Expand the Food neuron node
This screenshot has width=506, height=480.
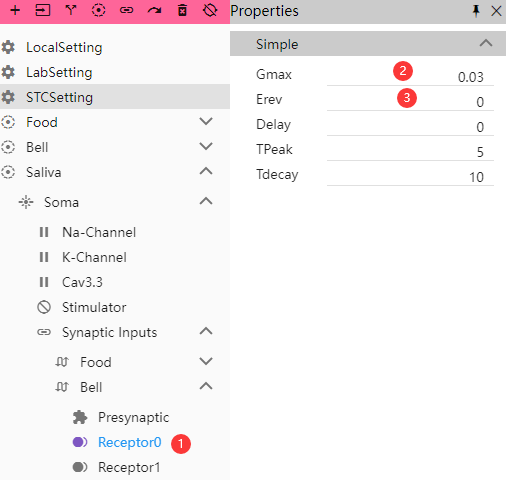click(206, 121)
